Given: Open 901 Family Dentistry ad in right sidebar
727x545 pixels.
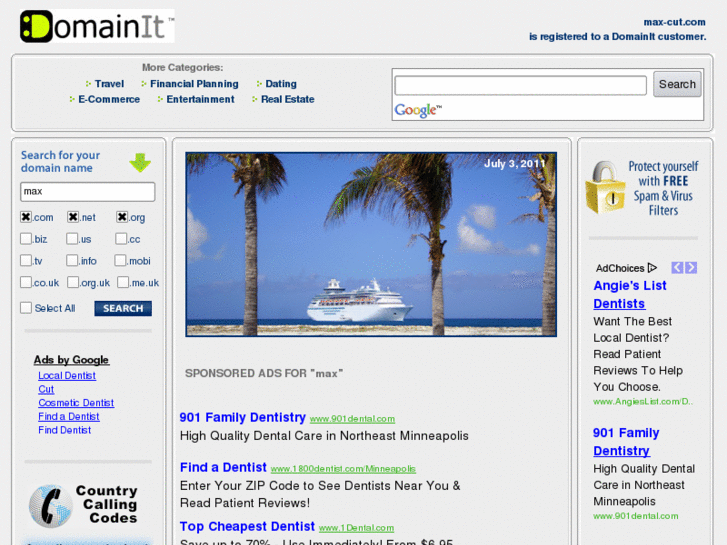Looking at the screenshot, I should [626, 442].
